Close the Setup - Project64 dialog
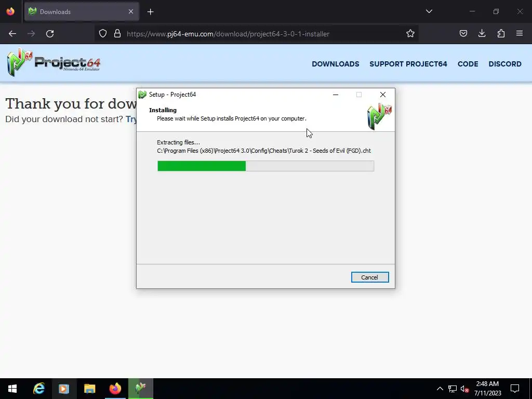This screenshot has height=399, width=532. [383, 95]
